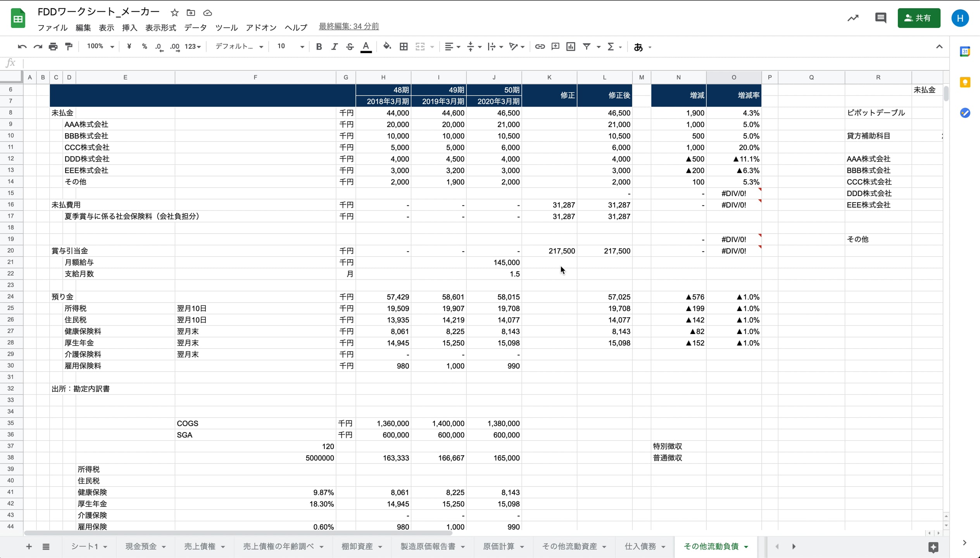Toggle strikethrough formatting
980x558 pixels.
[x=350, y=47]
